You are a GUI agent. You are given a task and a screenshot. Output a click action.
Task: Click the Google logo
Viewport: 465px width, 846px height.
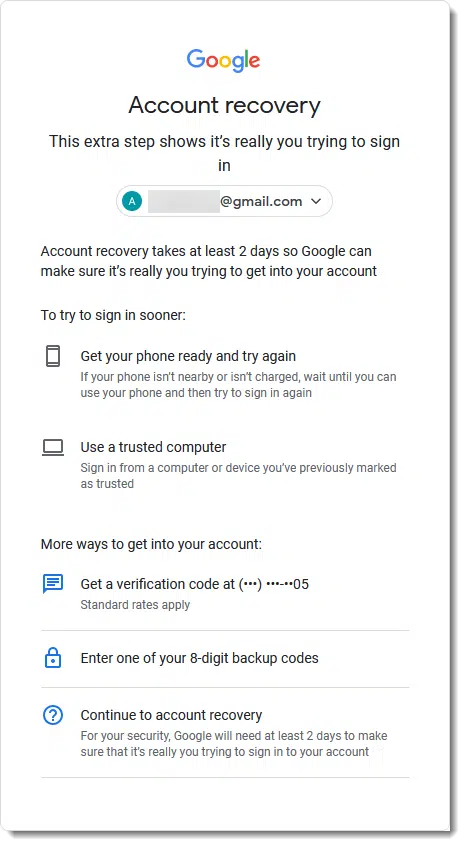click(x=223, y=60)
